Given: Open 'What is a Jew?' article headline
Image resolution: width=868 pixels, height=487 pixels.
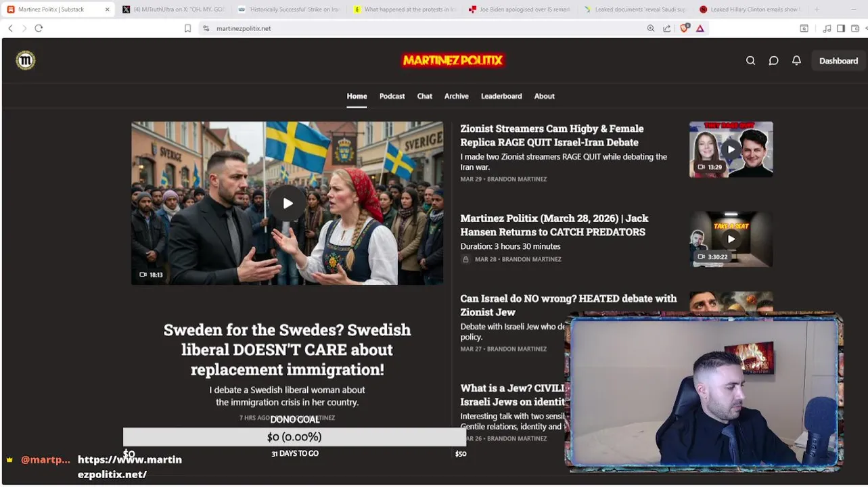Looking at the screenshot, I should coord(512,394).
